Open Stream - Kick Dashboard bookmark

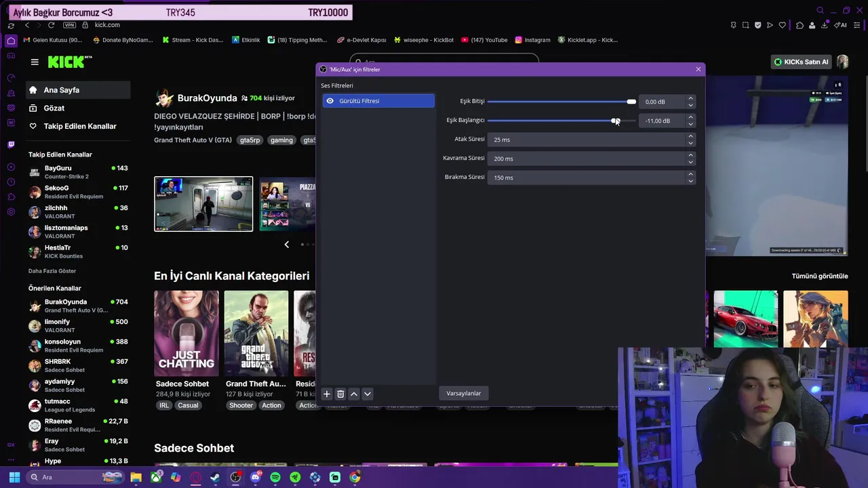pos(193,40)
